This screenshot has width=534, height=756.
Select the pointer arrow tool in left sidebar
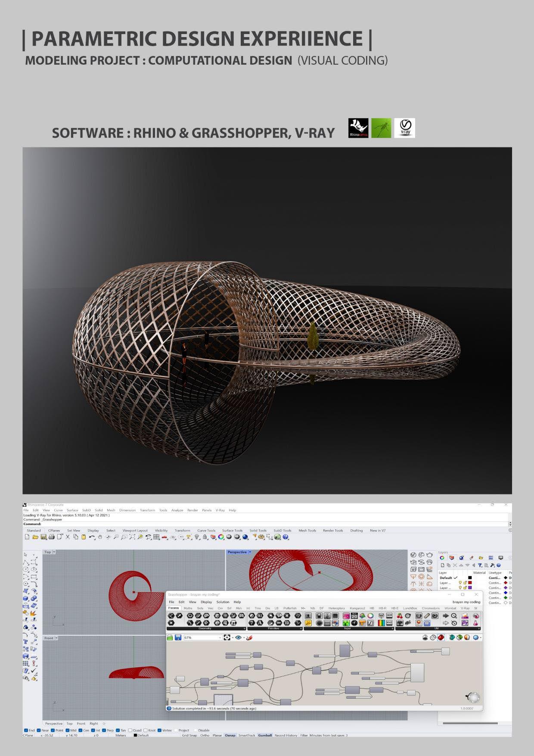pos(25,554)
